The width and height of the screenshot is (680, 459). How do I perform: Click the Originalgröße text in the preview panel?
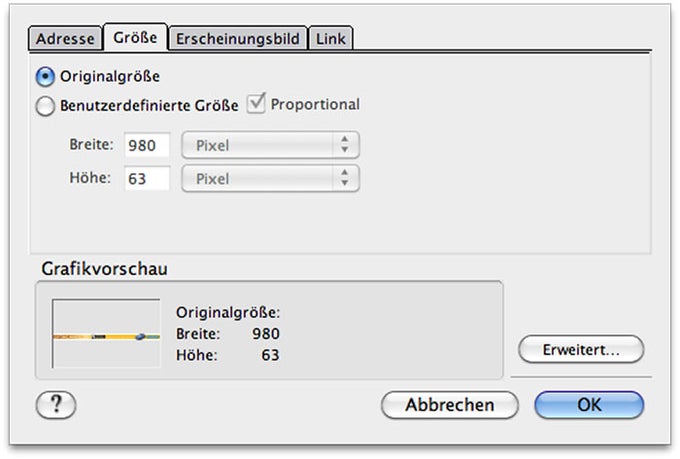228,312
